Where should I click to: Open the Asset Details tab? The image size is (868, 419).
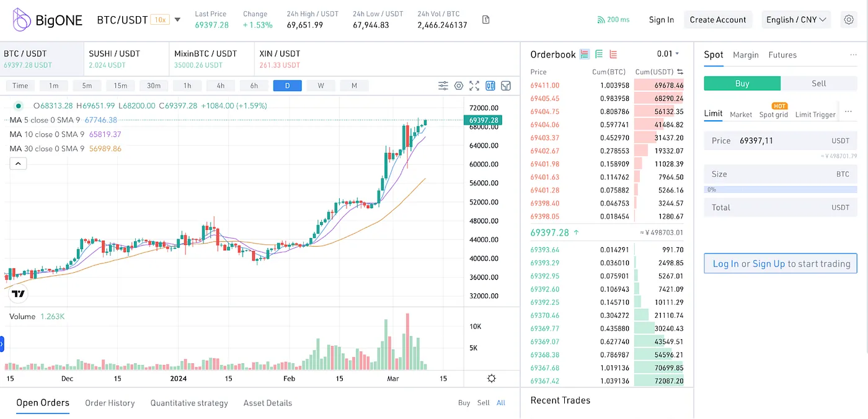268,403
